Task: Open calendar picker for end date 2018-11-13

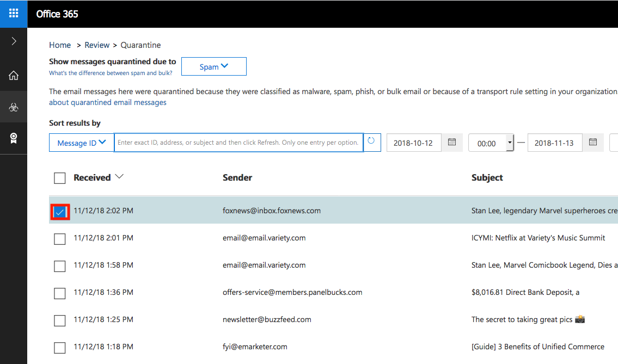Action: (593, 143)
